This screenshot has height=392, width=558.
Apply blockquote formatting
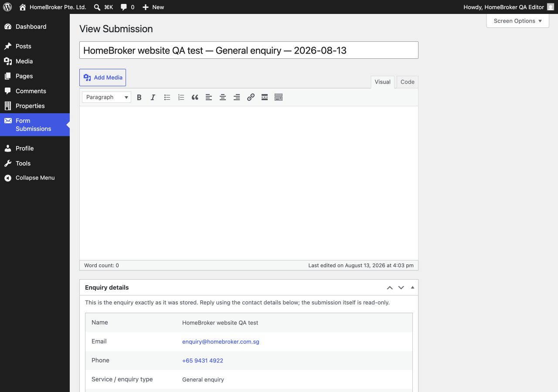point(195,97)
